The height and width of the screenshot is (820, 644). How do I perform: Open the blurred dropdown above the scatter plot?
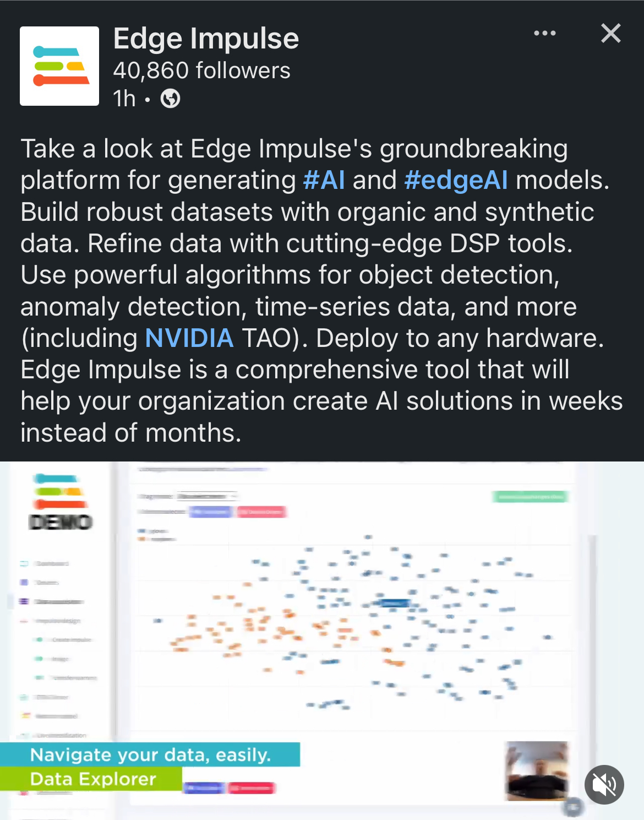coord(207,496)
